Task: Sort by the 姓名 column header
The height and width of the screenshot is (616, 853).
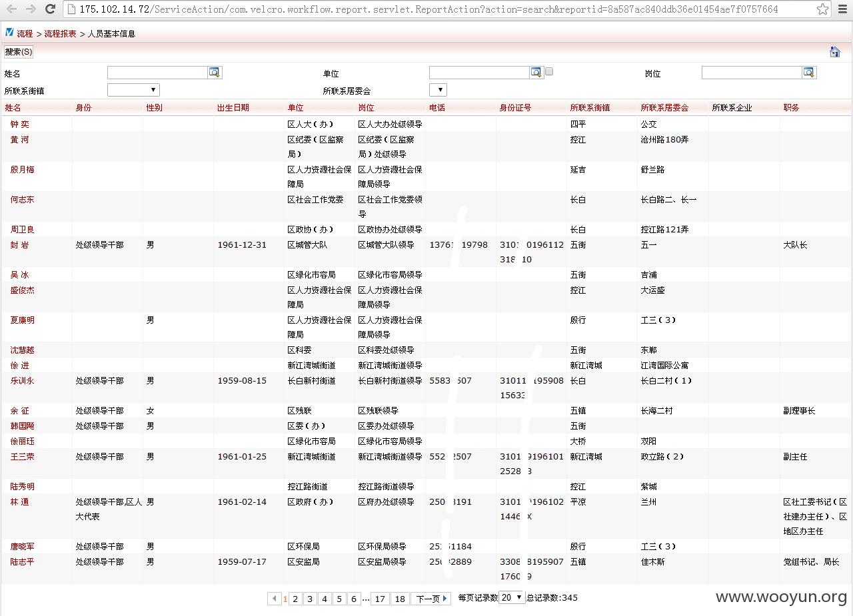Action: pyautogui.click(x=13, y=108)
